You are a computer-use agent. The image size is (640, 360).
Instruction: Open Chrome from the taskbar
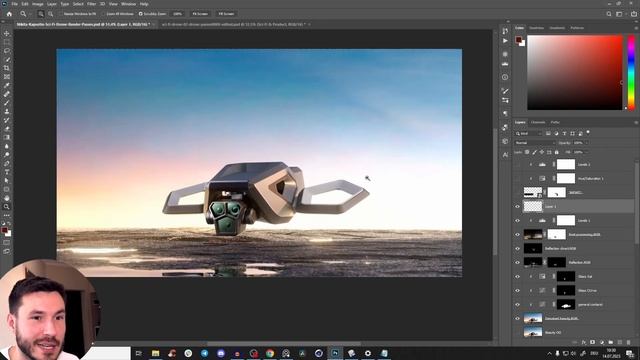pyautogui.click(x=270, y=353)
